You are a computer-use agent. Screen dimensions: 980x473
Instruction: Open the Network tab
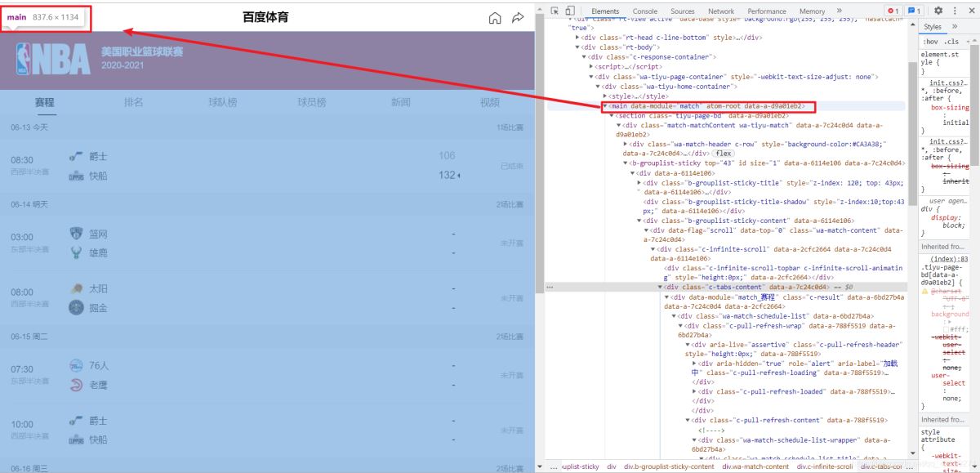pos(721,11)
